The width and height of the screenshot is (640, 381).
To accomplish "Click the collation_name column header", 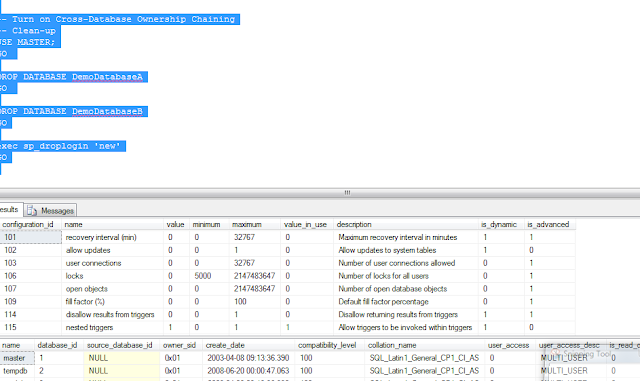I will point(424,345).
